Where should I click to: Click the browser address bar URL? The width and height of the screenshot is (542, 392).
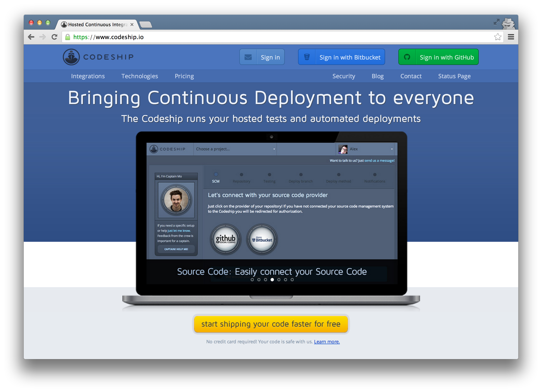click(x=108, y=37)
